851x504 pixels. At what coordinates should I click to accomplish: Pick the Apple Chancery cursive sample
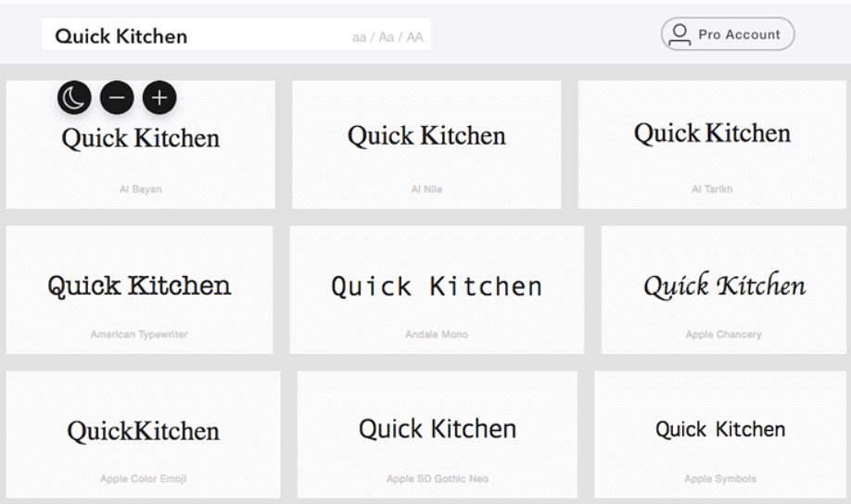tap(724, 285)
